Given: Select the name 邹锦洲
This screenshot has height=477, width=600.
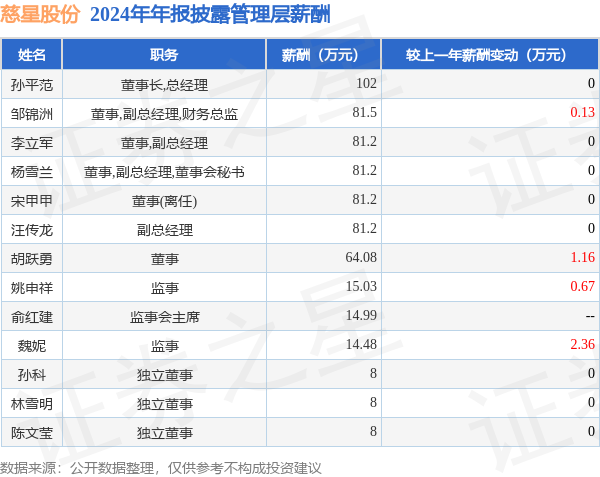Looking at the screenshot, I should [x=31, y=114].
